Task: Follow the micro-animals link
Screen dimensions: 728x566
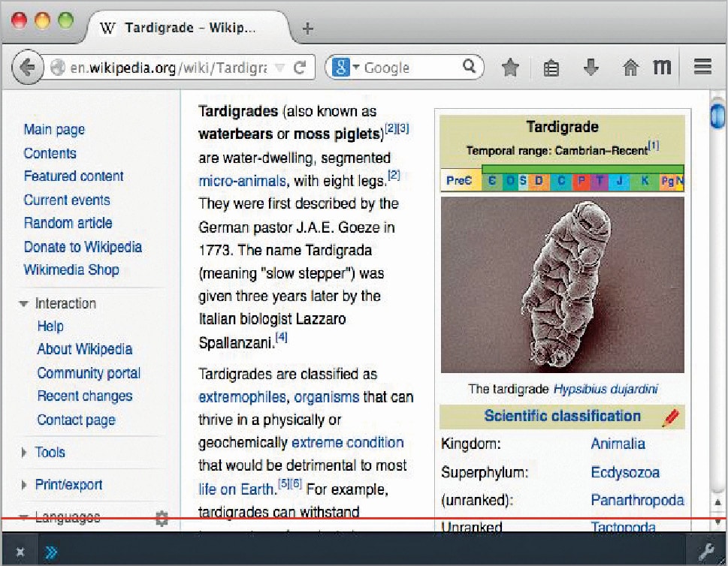Action: 242,180
